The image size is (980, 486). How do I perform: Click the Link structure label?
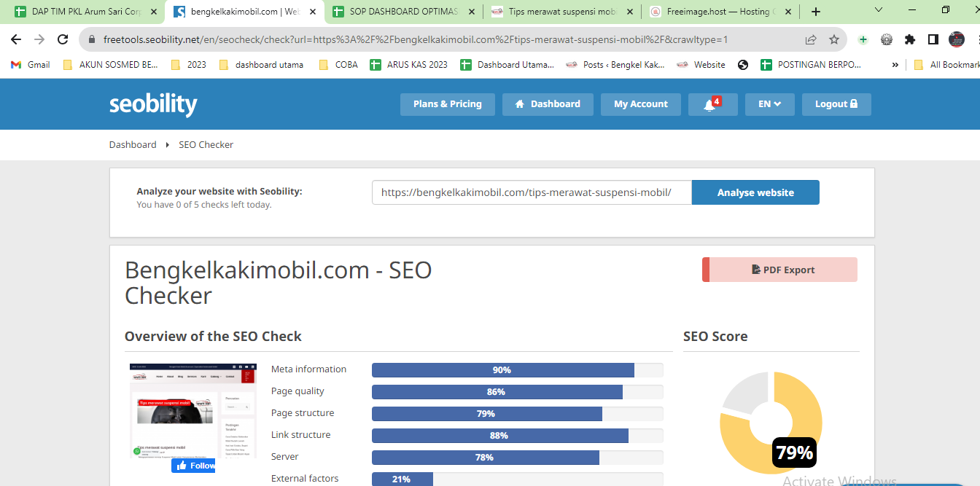coord(300,435)
